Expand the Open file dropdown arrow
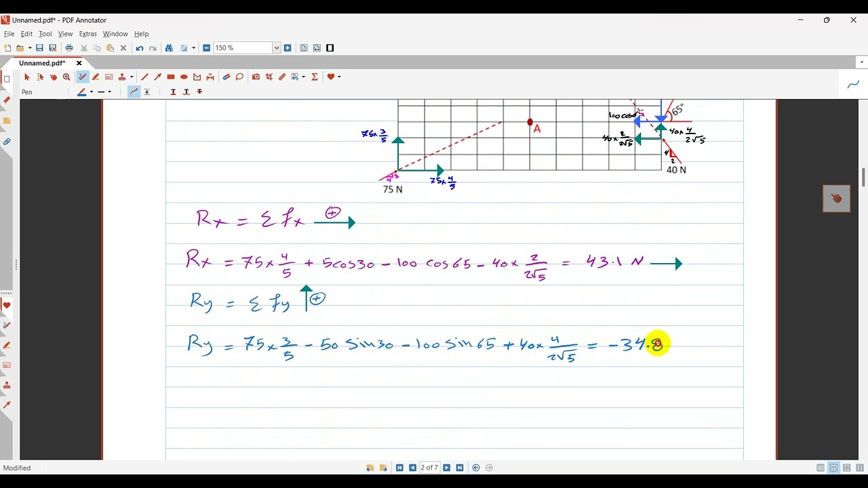 pos(30,48)
